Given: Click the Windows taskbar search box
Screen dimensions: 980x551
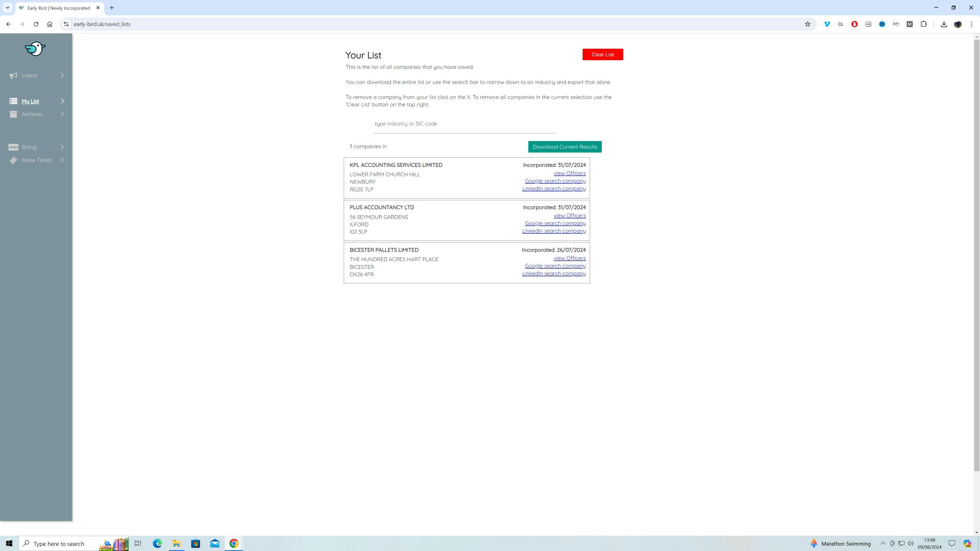Looking at the screenshot, I should coord(74,543).
